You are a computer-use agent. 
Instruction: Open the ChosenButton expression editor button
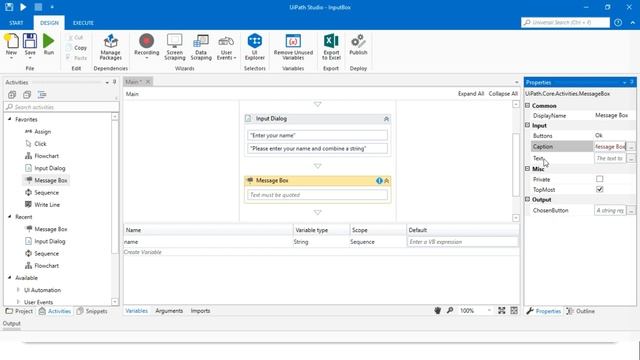(631, 211)
